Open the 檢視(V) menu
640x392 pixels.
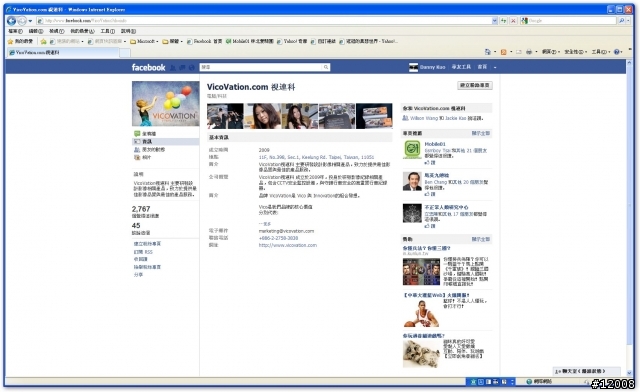click(57, 31)
